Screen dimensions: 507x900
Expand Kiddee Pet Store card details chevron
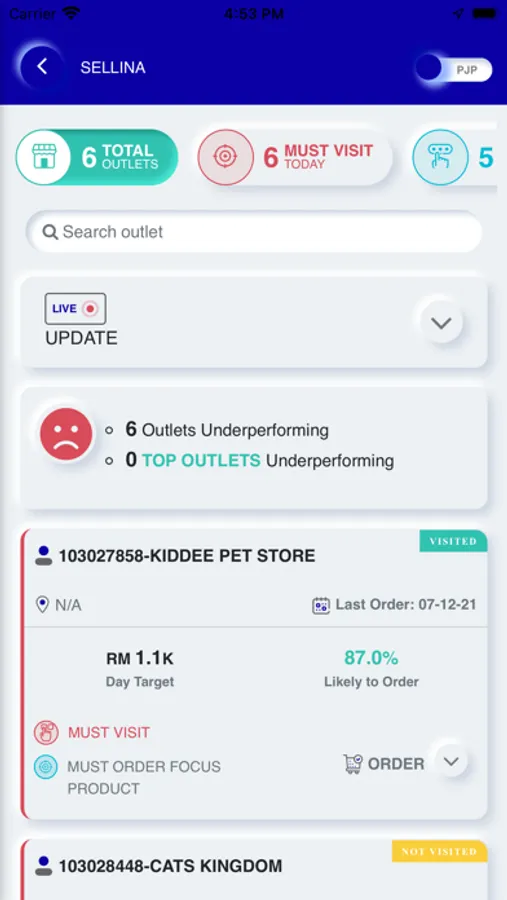(x=451, y=762)
